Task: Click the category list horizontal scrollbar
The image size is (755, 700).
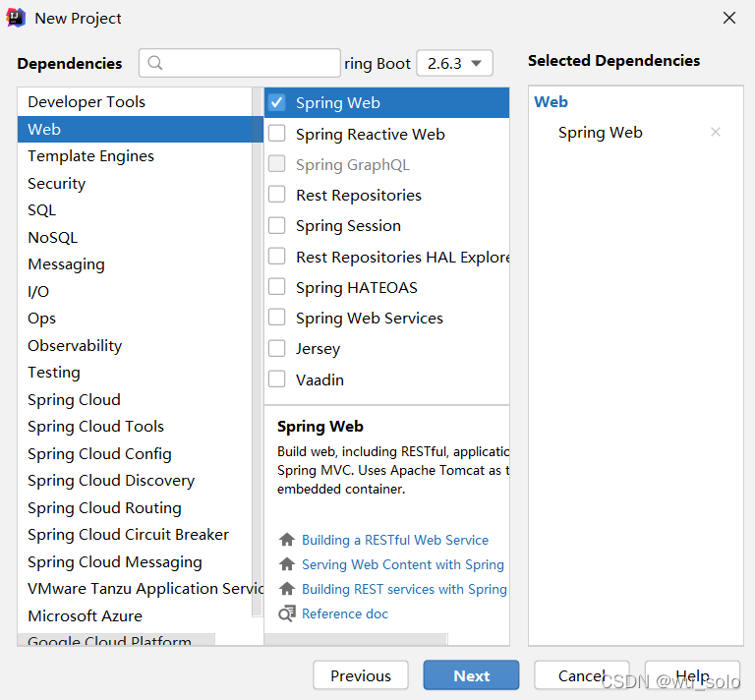Action: click(x=116, y=639)
